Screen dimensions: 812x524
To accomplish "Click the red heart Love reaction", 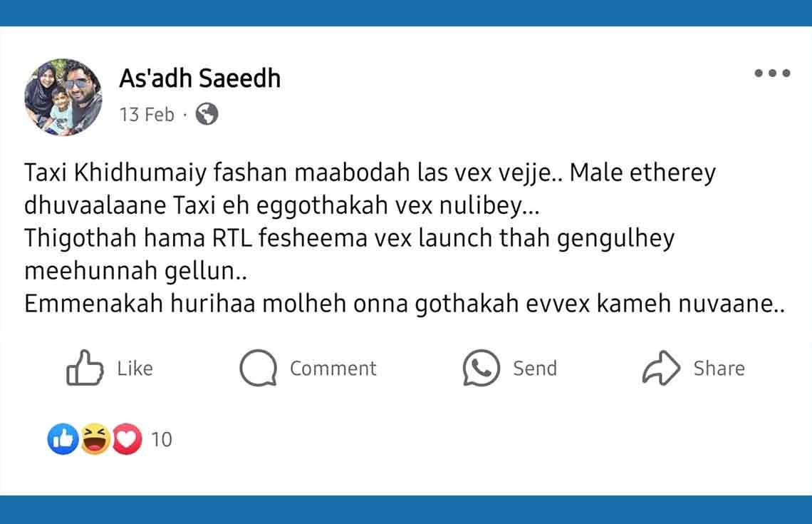I will tap(127, 439).
